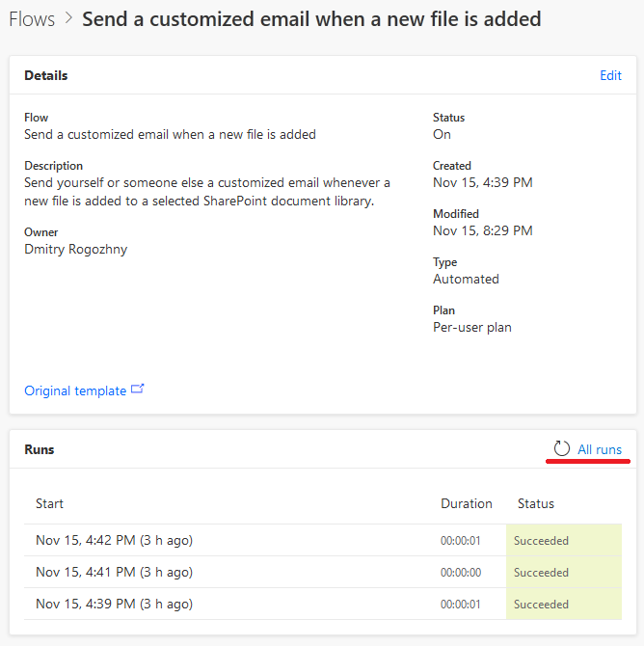
Task: Select the Duration column header
Action: pos(467,503)
